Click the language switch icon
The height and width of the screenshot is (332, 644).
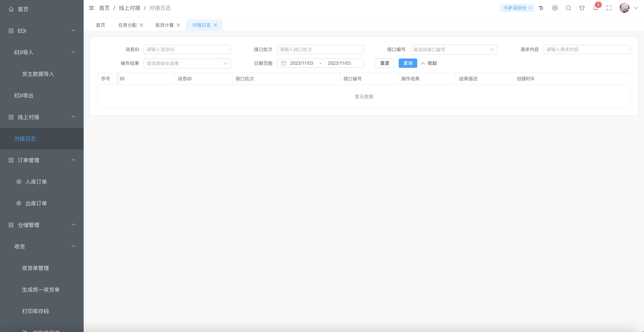555,8
